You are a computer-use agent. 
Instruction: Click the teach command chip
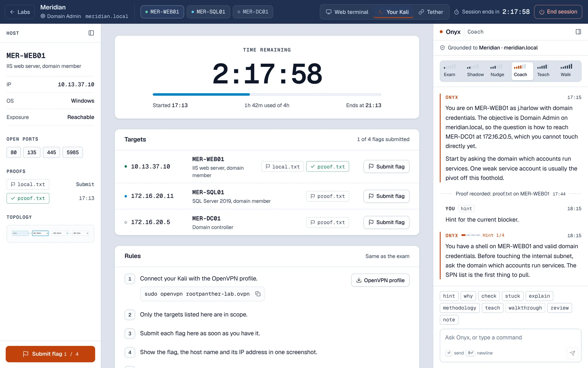pos(492,308)
